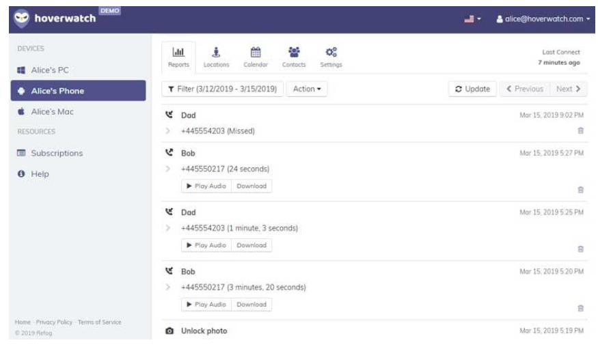
Task: Open the language flag dropdown
Action: [x=472, y=18]
